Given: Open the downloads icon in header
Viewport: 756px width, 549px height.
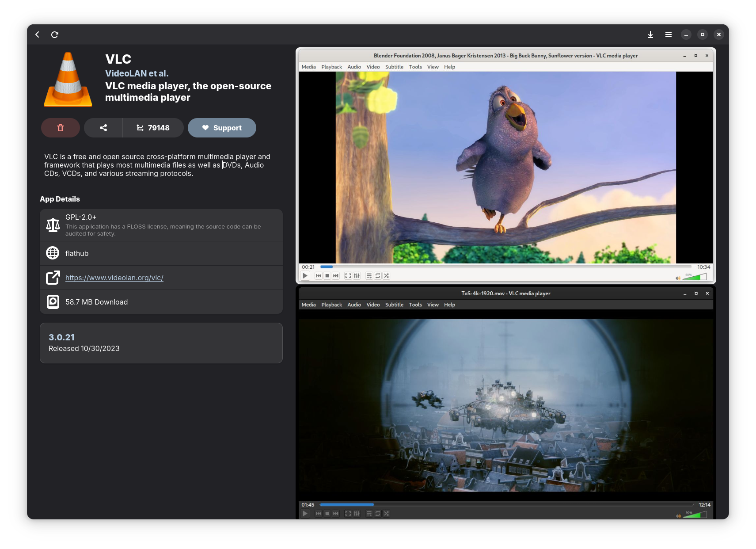Looking at the screenshot, I should click(650, 34).
